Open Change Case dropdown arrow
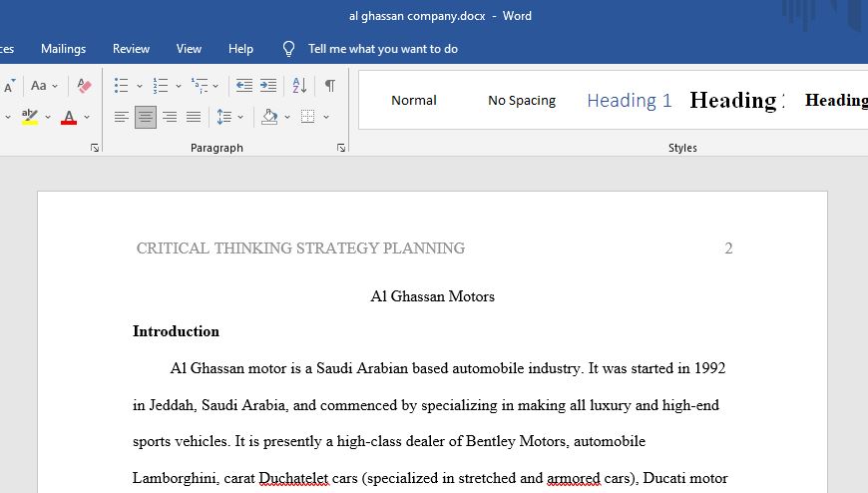The image size is (868, 493). (55, 86)
